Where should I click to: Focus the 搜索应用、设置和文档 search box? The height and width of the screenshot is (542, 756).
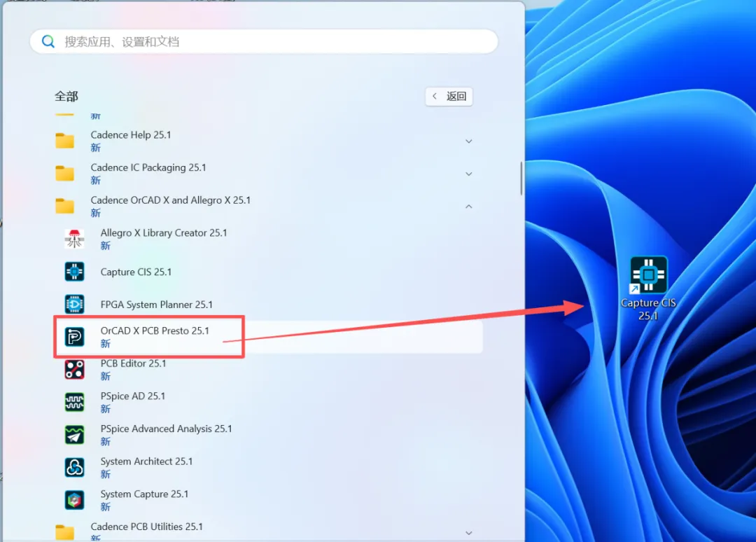264,41
